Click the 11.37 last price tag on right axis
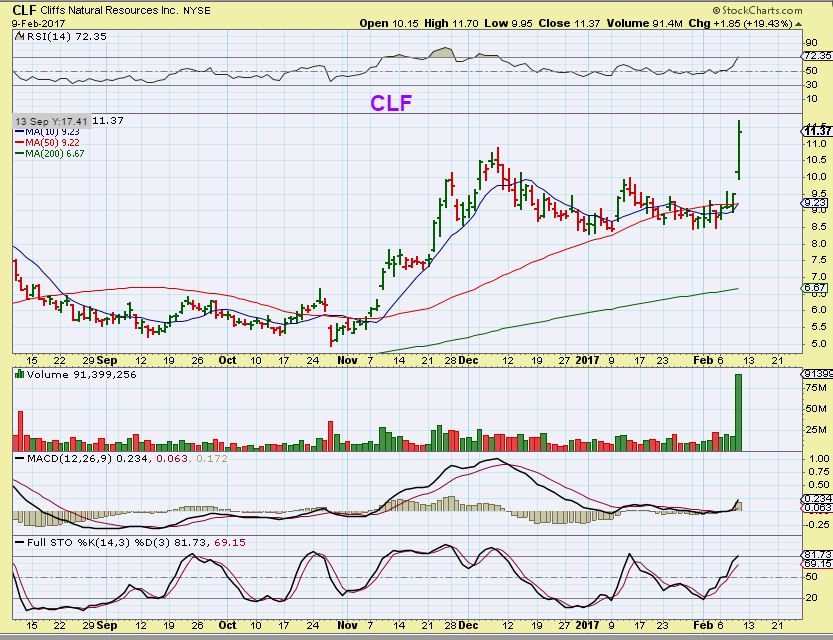Screen dimensions: 833x640 (817, 130)
